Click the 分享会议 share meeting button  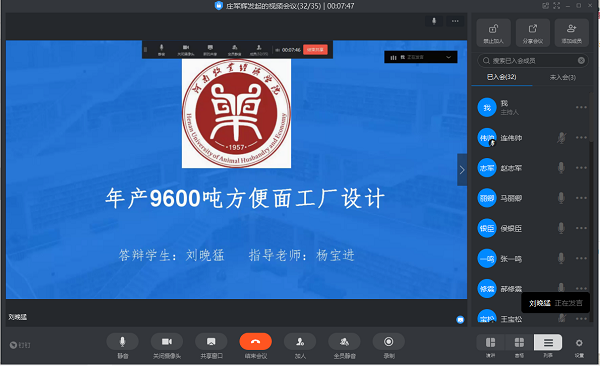533,33
